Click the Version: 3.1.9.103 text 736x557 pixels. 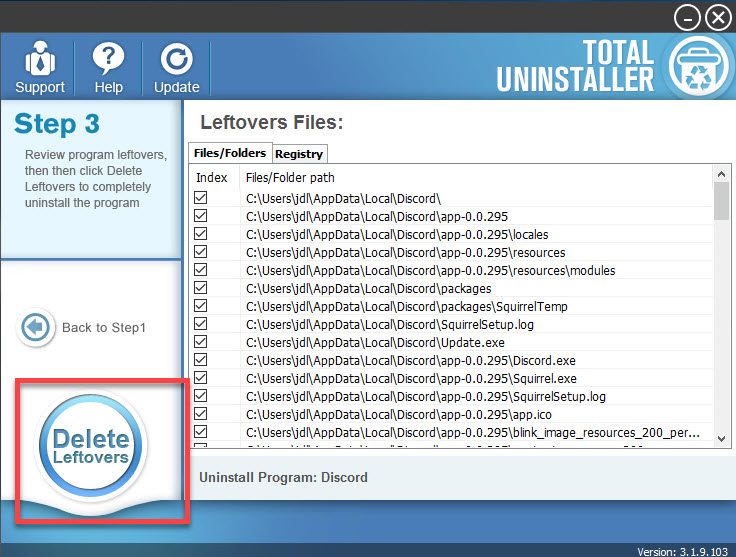click(x=682, y=551)
